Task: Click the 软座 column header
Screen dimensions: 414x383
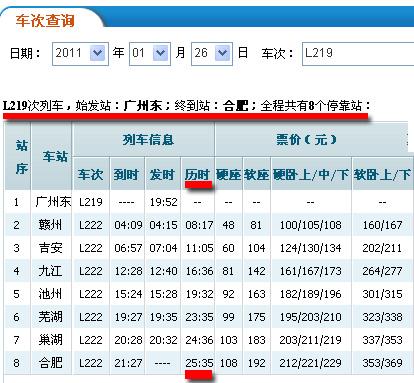Action: pos(257,175)
